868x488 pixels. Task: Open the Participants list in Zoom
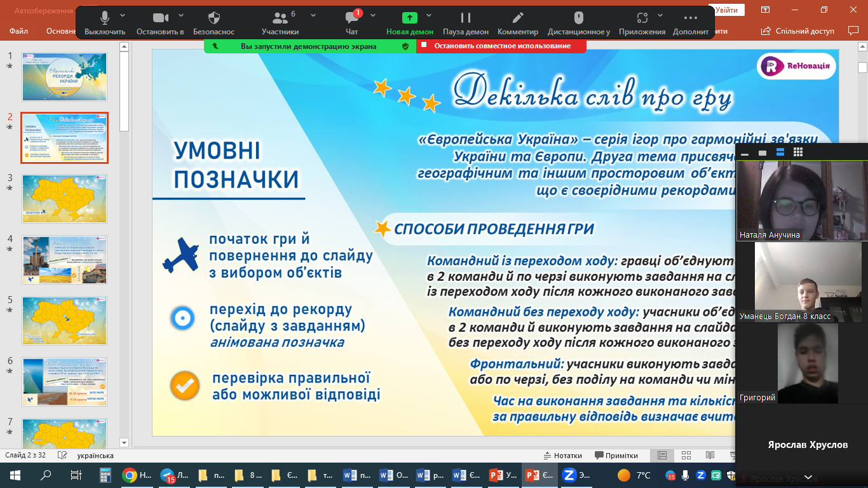tap(280, 23)
